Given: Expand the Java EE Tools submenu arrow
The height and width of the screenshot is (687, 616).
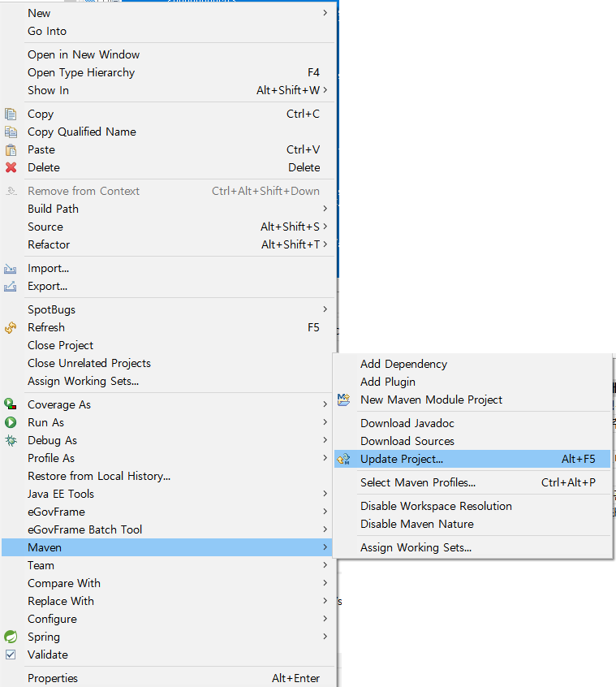Looking at the screenshot, I should 325,494.
